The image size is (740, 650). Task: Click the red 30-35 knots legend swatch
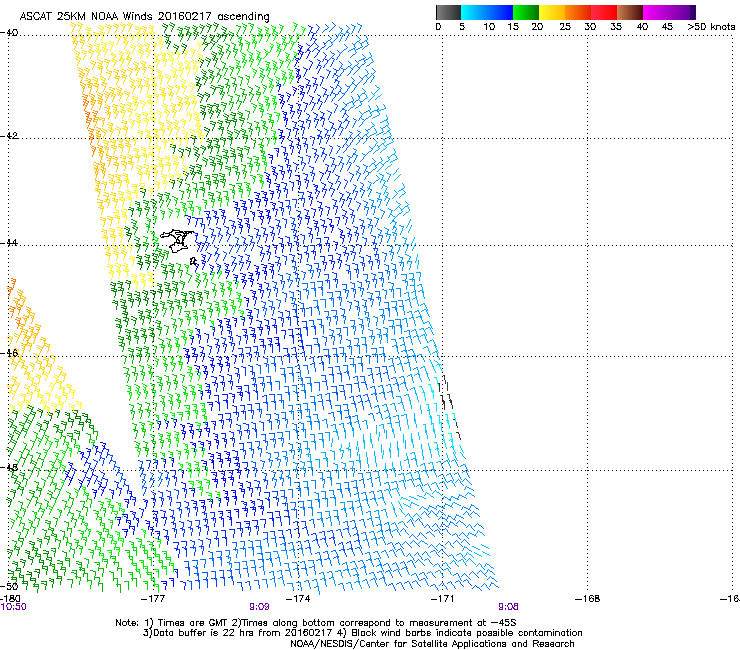(x=604, y=12)
